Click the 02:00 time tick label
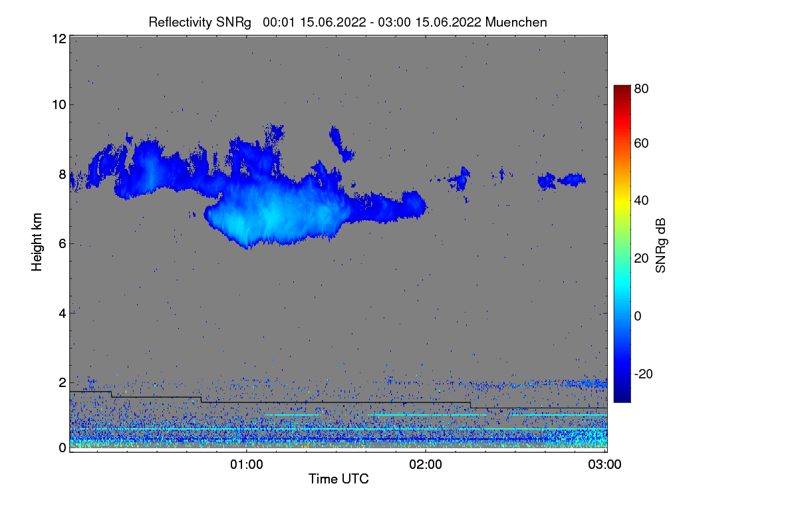The width and height of the screenshot is (798, 532). pyautogui.click(x=426, y=464)
